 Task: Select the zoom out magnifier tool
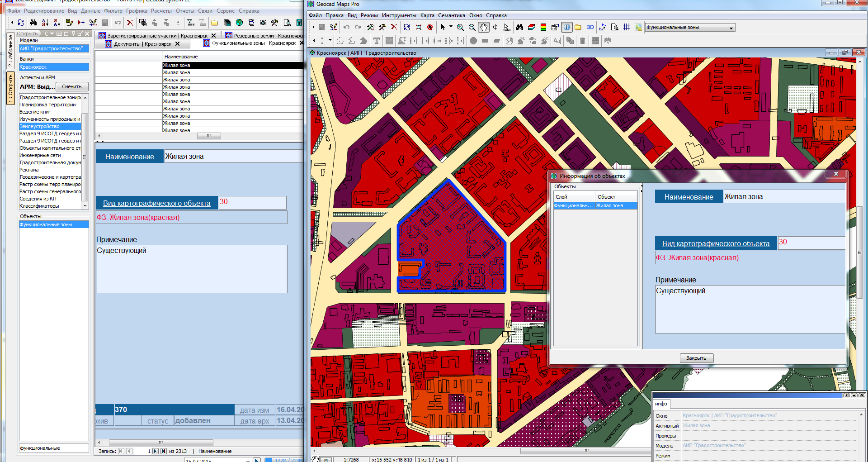tap(472, 27)
